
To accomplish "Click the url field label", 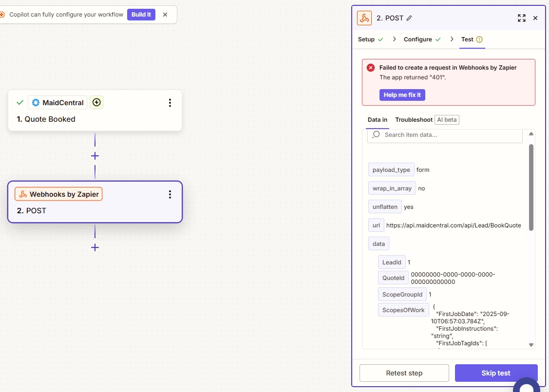I will click(376, 225).
